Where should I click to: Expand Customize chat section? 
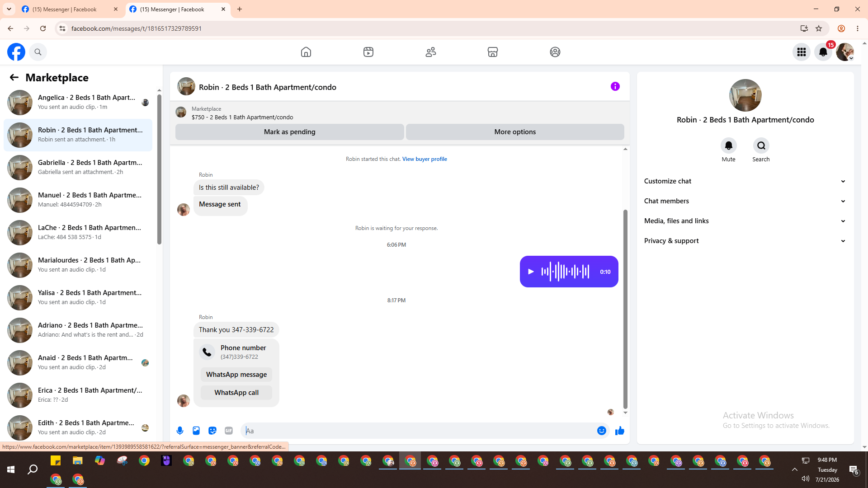745,181
